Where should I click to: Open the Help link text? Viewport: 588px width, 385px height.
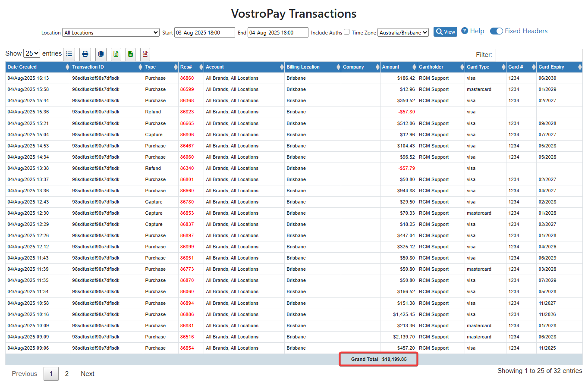[477, 31]
